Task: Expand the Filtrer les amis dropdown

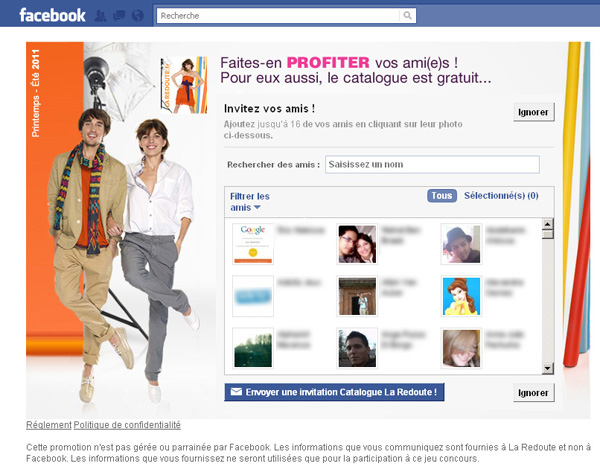Action: 250,202
